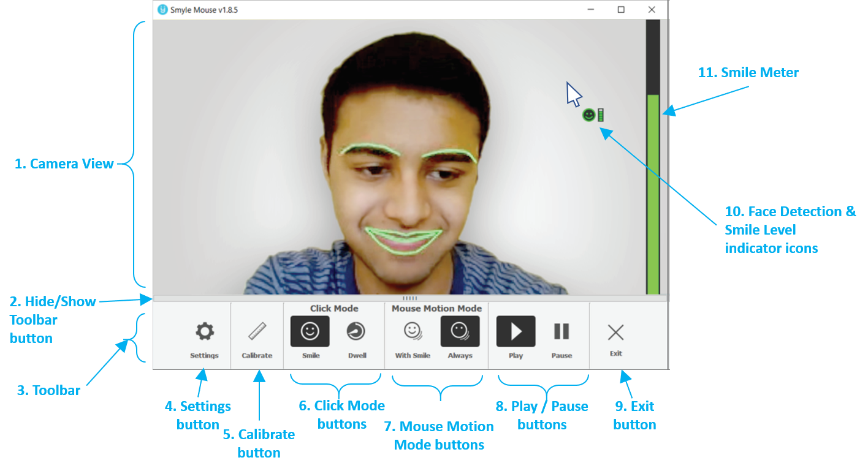The width and height of the screenshot is (868, 471).
Task: Resume tracking with the Play button
Action: pyautogui.click(x=516, y=331)
